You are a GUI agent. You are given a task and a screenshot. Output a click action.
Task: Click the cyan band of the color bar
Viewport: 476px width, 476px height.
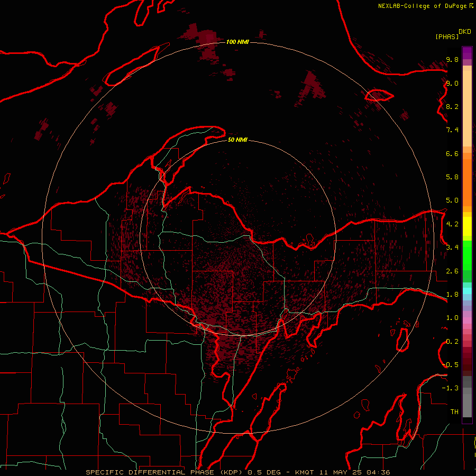tap(467, 291)
